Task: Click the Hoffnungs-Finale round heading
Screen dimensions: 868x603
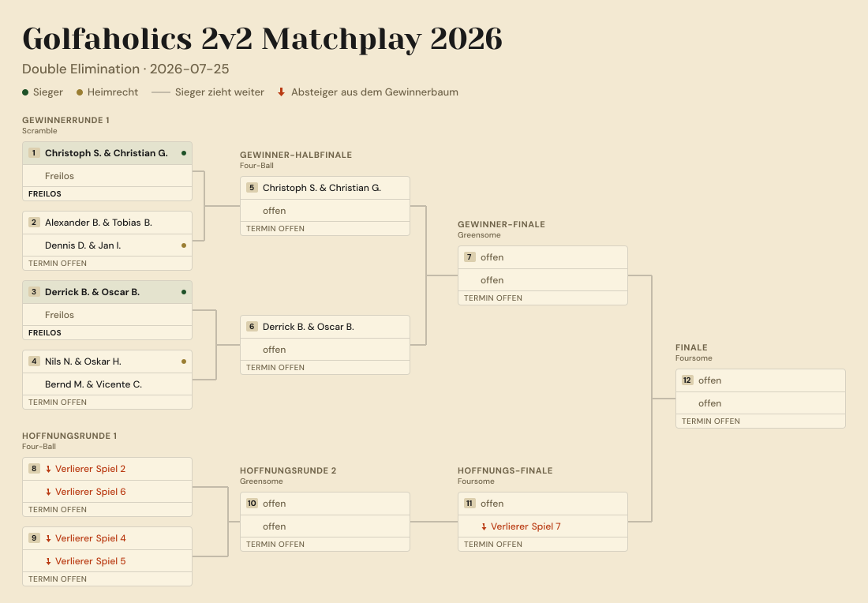Action: coord(505,470)
